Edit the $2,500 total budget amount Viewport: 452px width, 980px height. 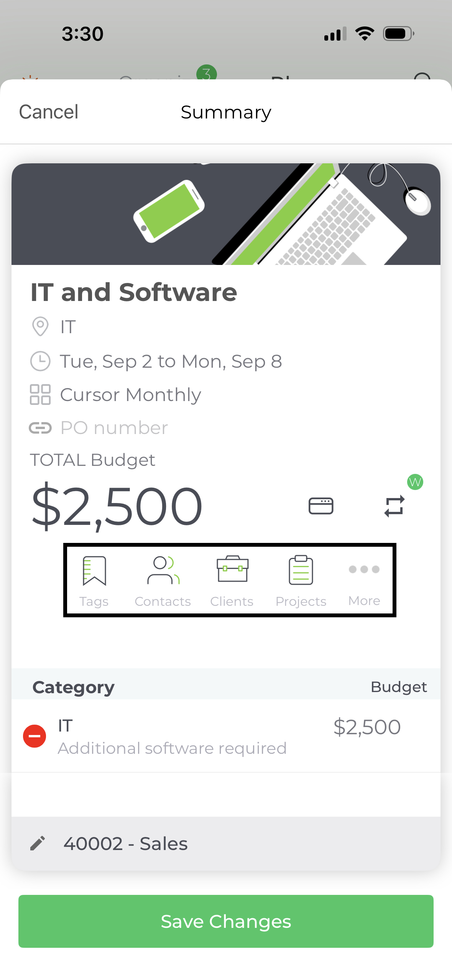(117, 506)
